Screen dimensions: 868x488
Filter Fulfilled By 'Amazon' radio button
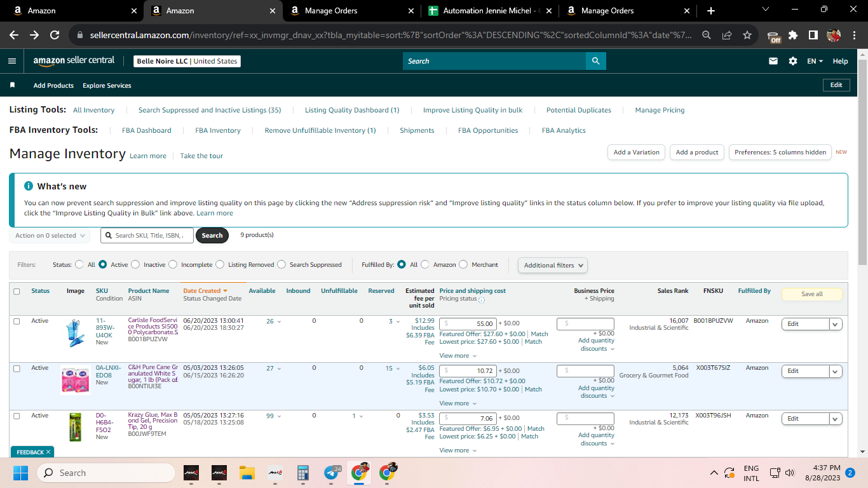(425, 264)
